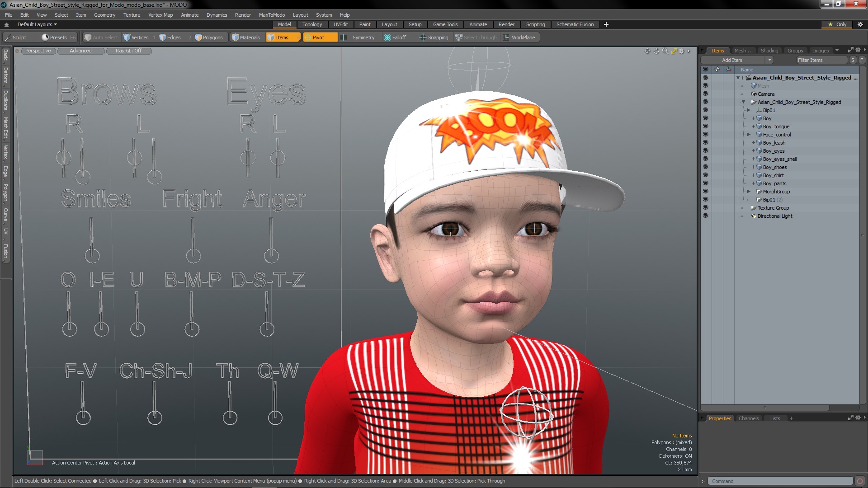Image resolution: width=868 pixels, height=488 pixels.
Task: Toggle visibility of Face_control
Action: tap(705, 135)
